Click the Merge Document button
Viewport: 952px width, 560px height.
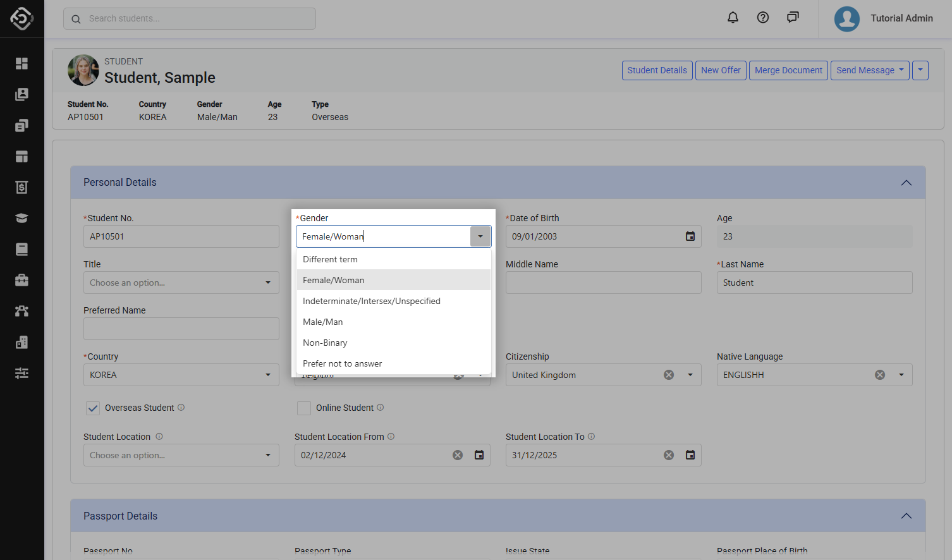[788, 70]
